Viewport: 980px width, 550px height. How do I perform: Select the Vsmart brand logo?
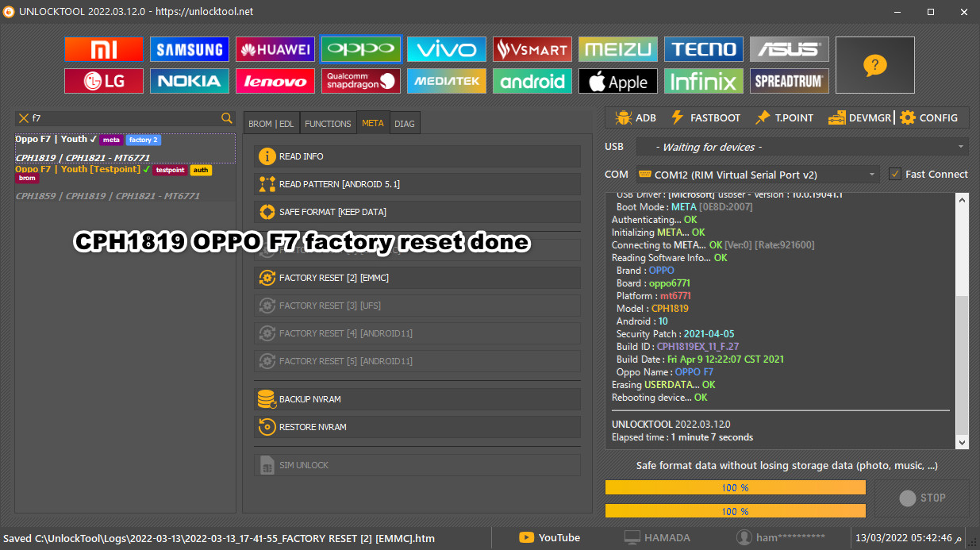[x=532, y=49]
